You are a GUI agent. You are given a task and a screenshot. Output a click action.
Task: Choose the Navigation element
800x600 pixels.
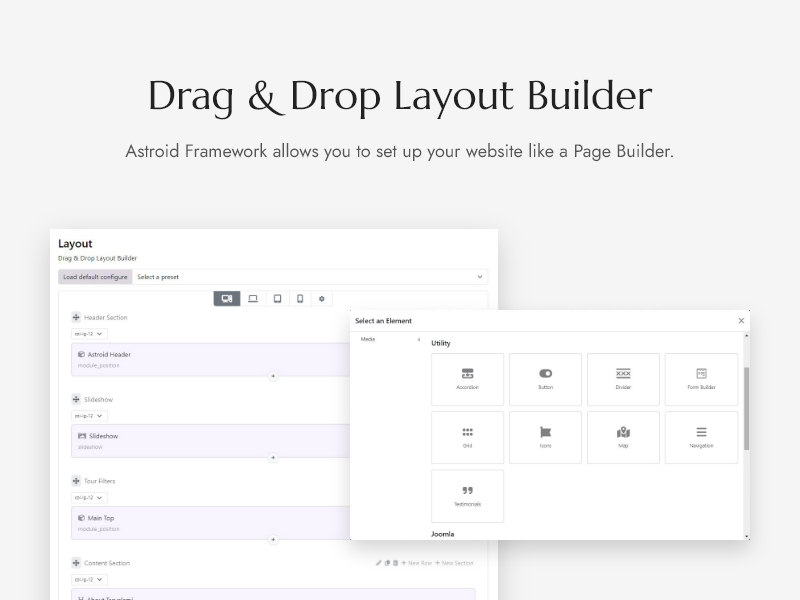point(701,437)
